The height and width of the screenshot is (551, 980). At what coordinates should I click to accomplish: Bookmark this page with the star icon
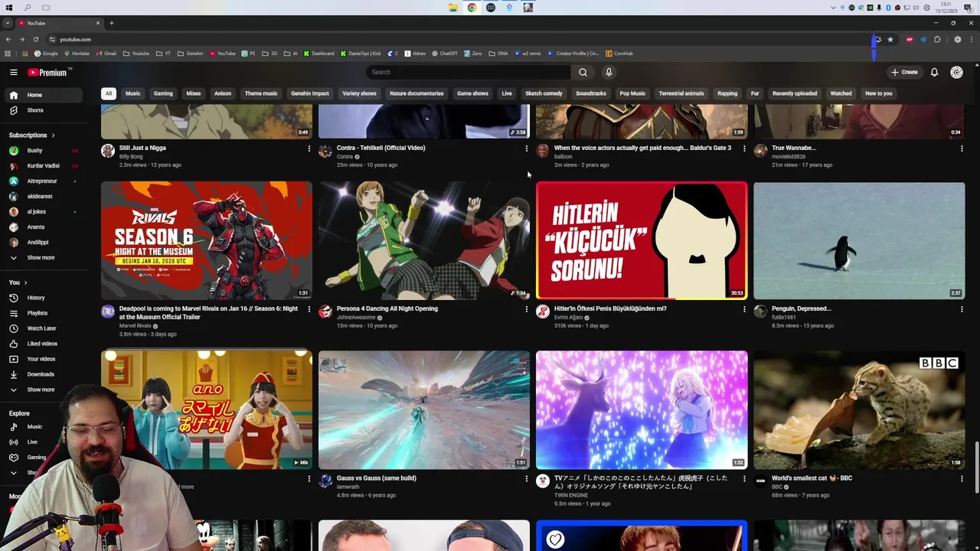[890, 39]
